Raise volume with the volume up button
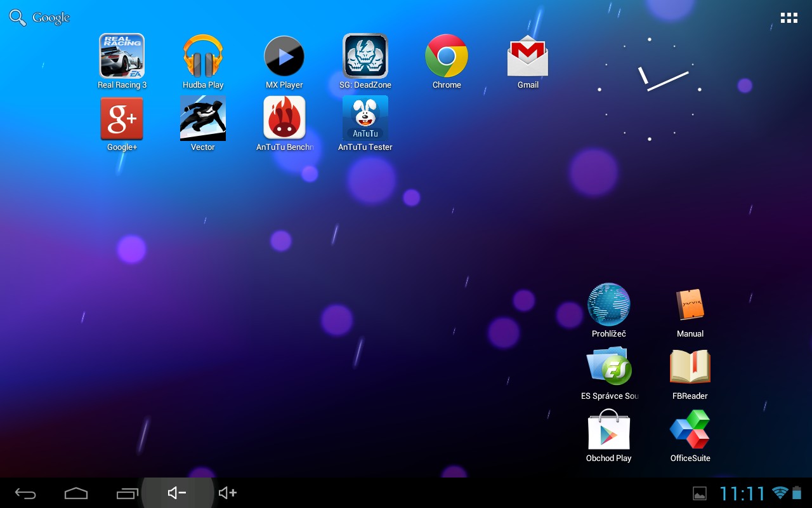Screen dimensions: 812x508 coord(227,493)
